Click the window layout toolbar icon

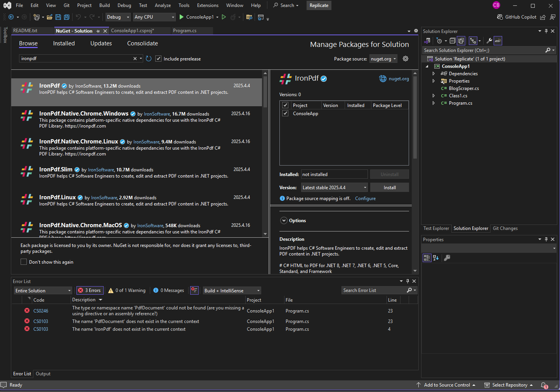pyautogui.click(x=261, y=17)
